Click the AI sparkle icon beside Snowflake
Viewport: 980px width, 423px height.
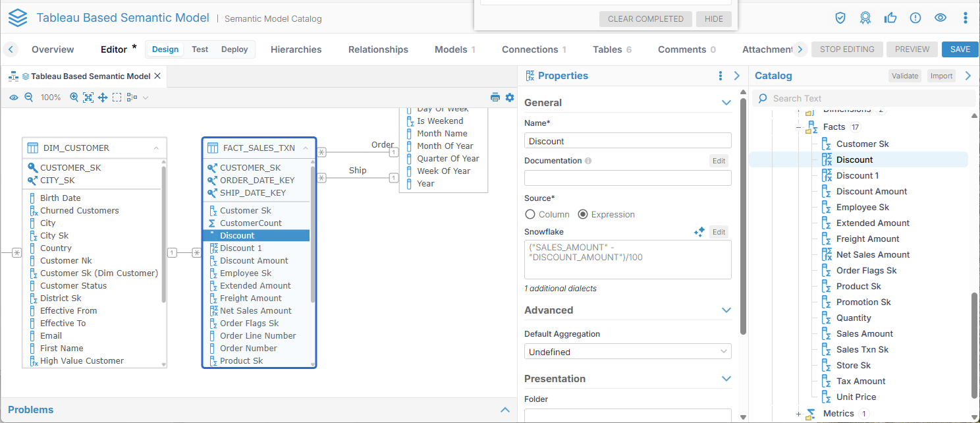coord(699,232)
